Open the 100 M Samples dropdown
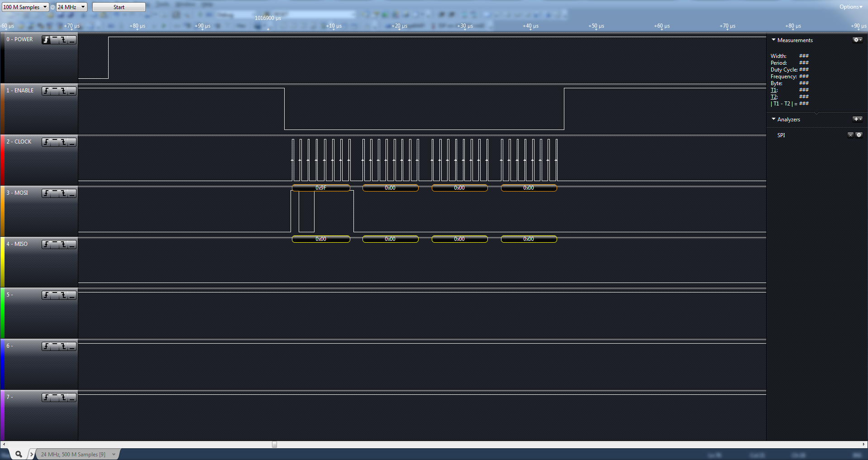This screenshot has width=868, height=460. pos(25,7)
